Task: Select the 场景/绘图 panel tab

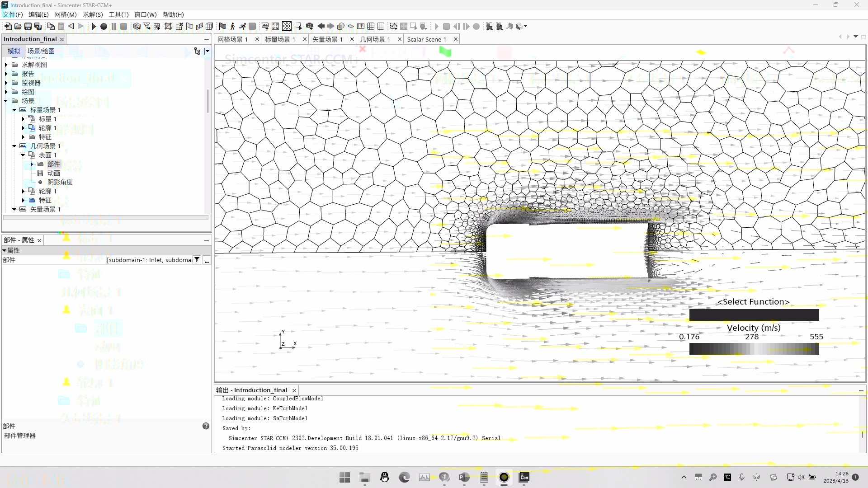Action: 41,51
